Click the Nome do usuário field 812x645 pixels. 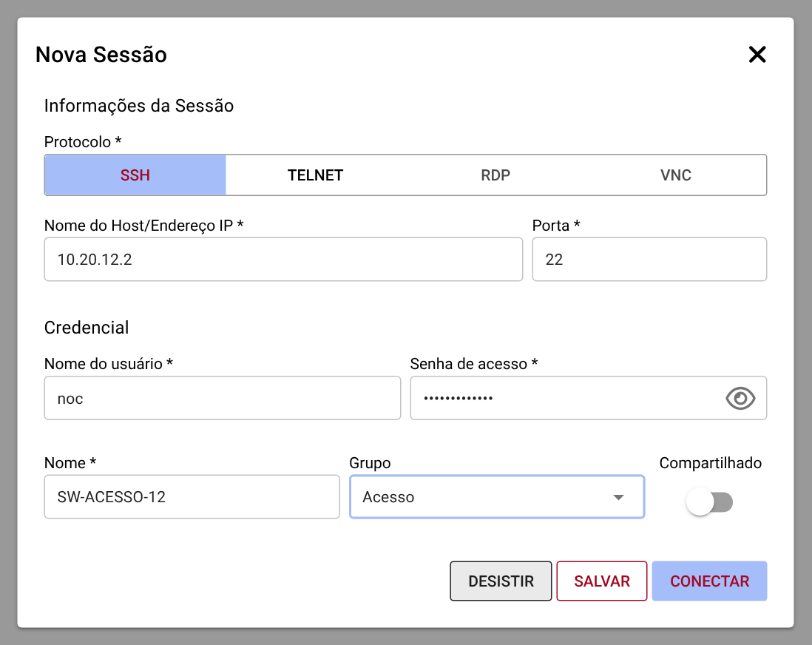(x=223, y=398)
